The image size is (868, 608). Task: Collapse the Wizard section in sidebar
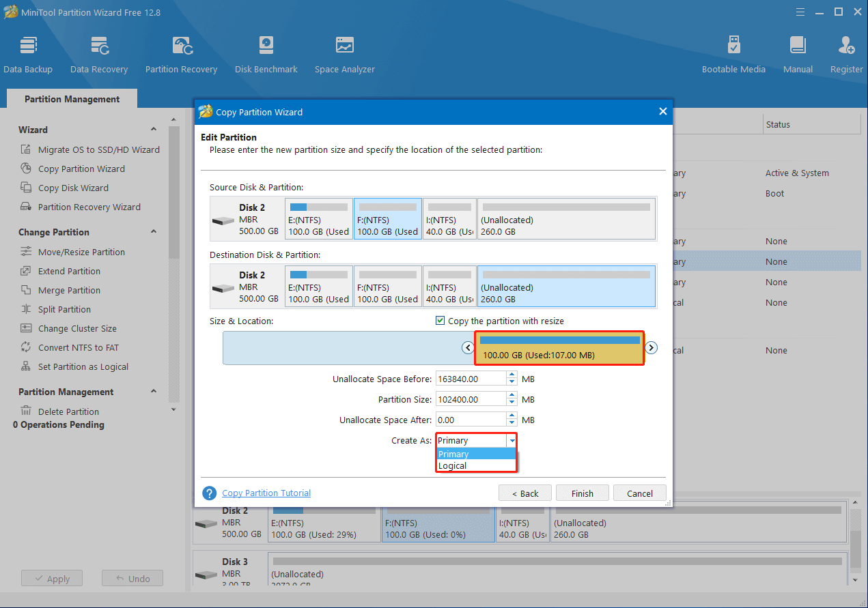(x=153, y=130)
